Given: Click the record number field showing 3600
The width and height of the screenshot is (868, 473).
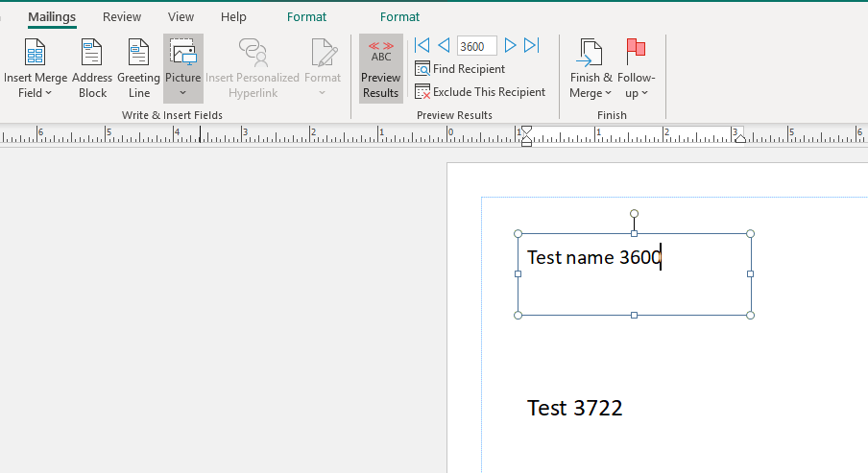Looking at the screenshot, I should click(476, 46).
